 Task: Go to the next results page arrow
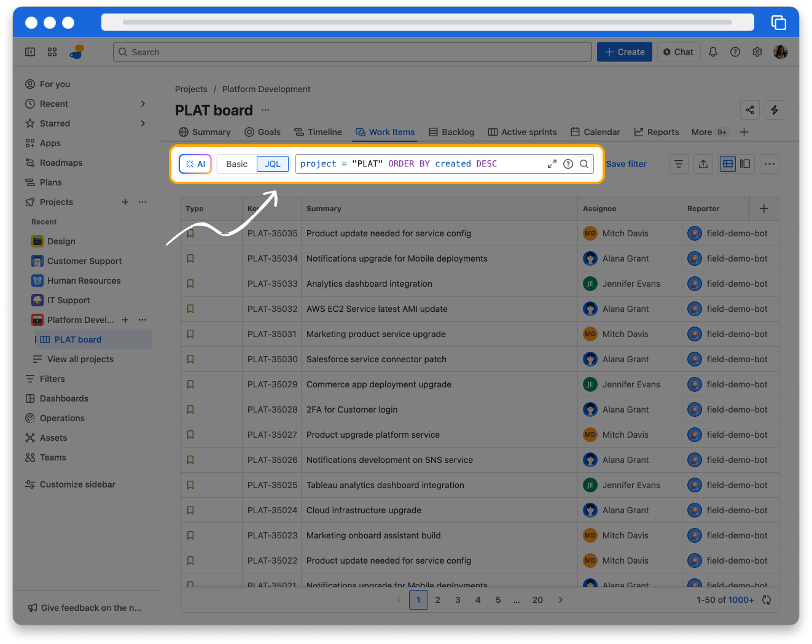point(560,600)
